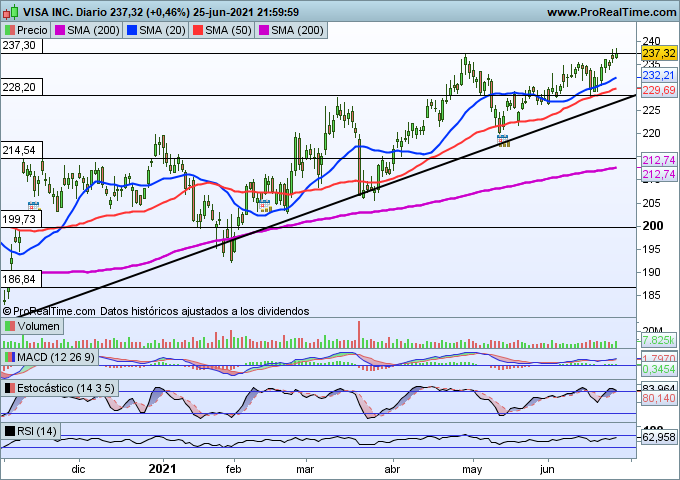Click the 240 price axis value
The height and width of the screenshot is (480, 680).
(651, 41)
